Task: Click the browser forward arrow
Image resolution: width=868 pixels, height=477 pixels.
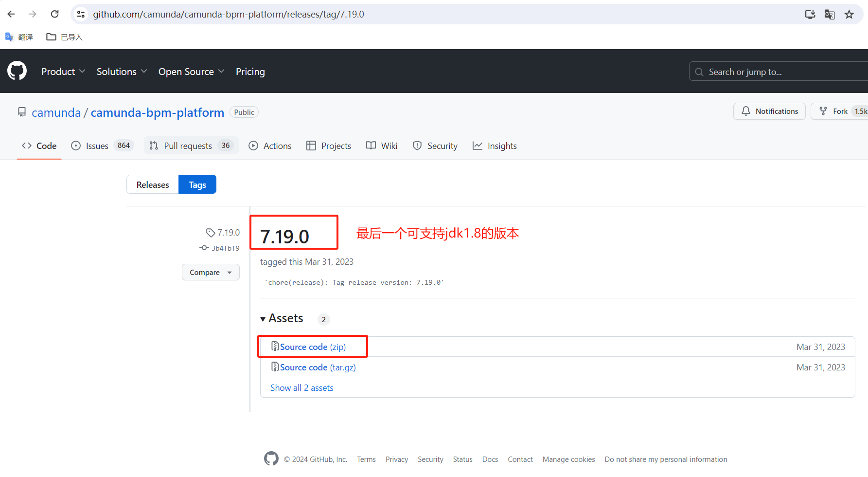Action: (x=33, y=14)
